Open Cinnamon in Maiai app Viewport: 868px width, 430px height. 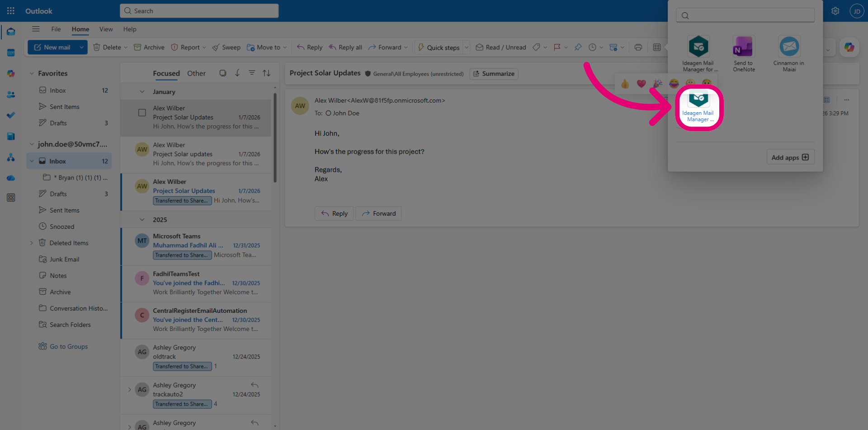(x=789, y=54)
